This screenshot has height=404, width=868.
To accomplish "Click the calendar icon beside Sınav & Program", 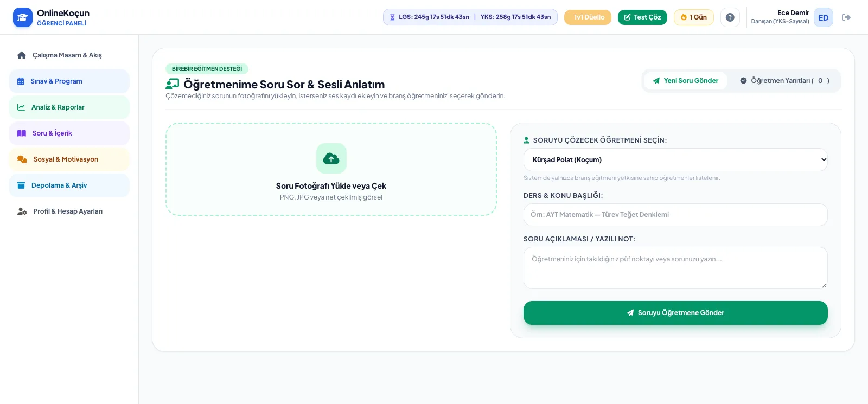I will [21, 81].
